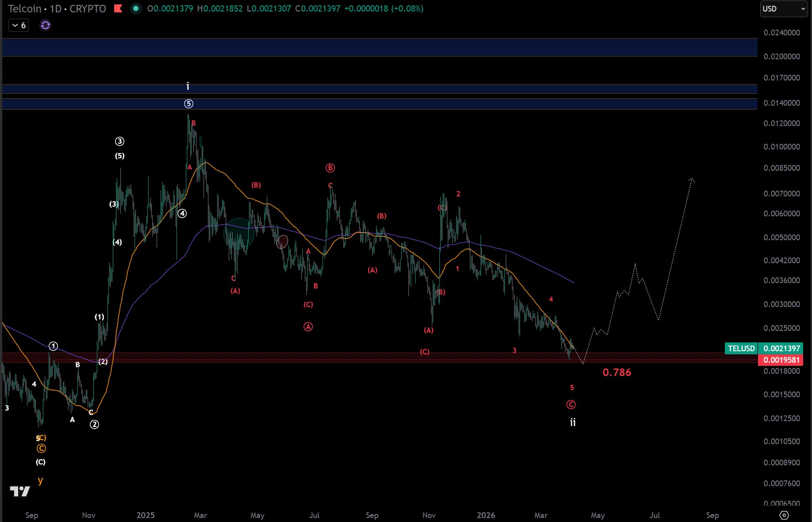Click the purple circular sync icon

click(45, 25)
